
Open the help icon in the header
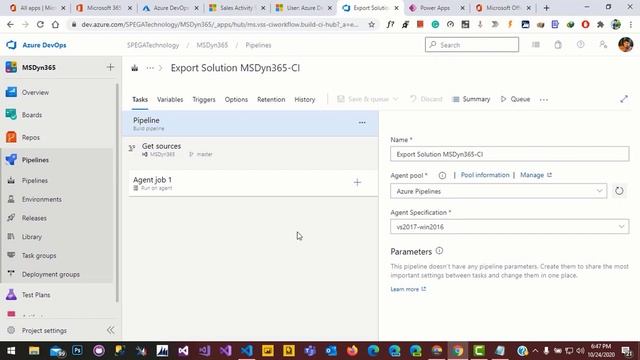point(580,44)
